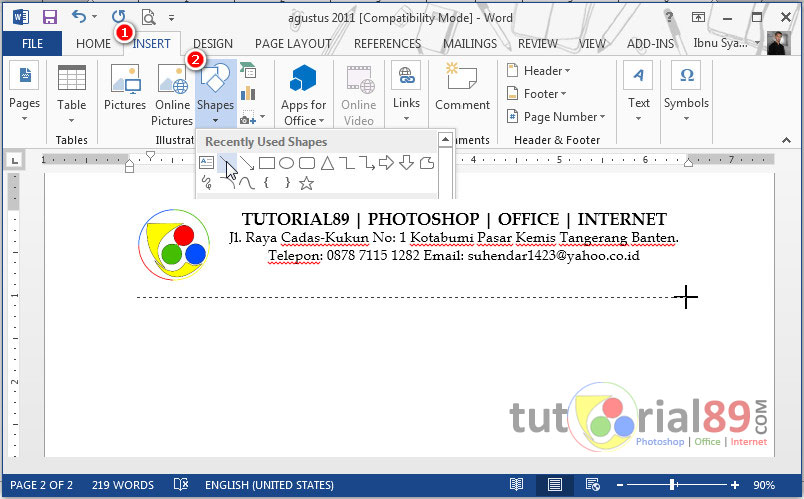Choose the Rectangle shape
The width and height of the screenshot is (804, 499).
(x=267, y=164)
